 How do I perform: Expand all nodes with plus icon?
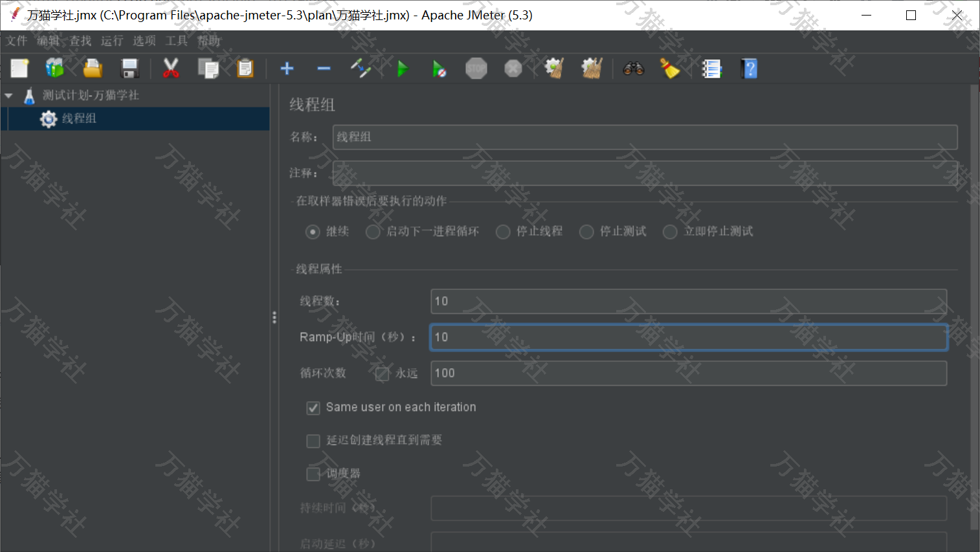[287, 68]
